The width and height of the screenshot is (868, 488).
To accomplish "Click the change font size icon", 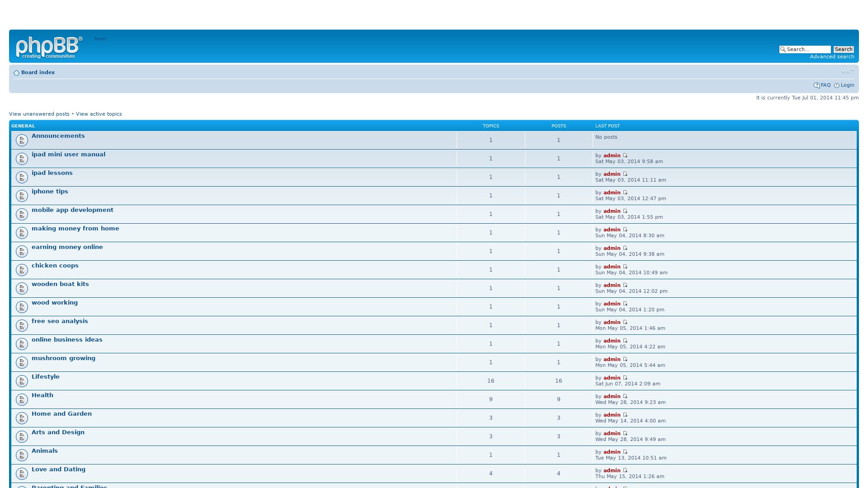I will tap(848, 71).
